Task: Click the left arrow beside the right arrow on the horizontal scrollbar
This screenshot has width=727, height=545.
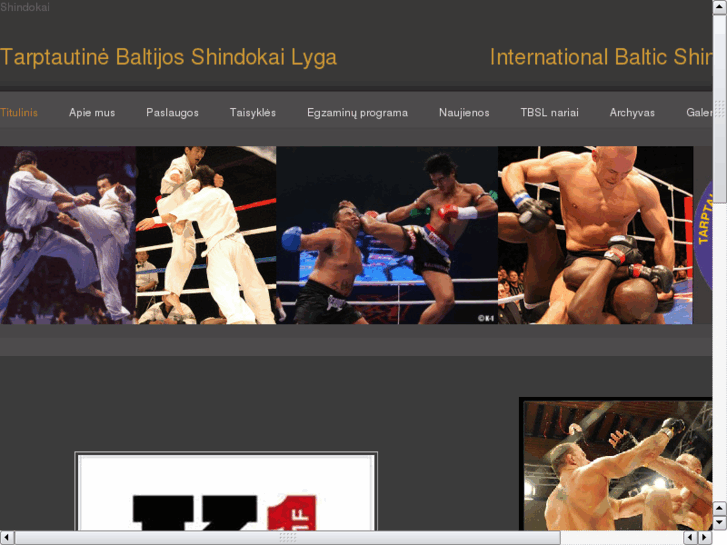Action: [691, 538]
